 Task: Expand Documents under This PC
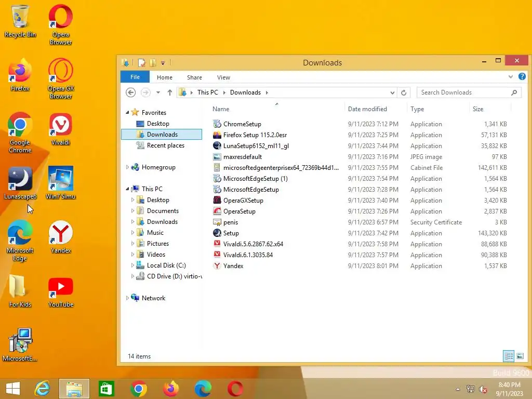(x=132, y=211)
